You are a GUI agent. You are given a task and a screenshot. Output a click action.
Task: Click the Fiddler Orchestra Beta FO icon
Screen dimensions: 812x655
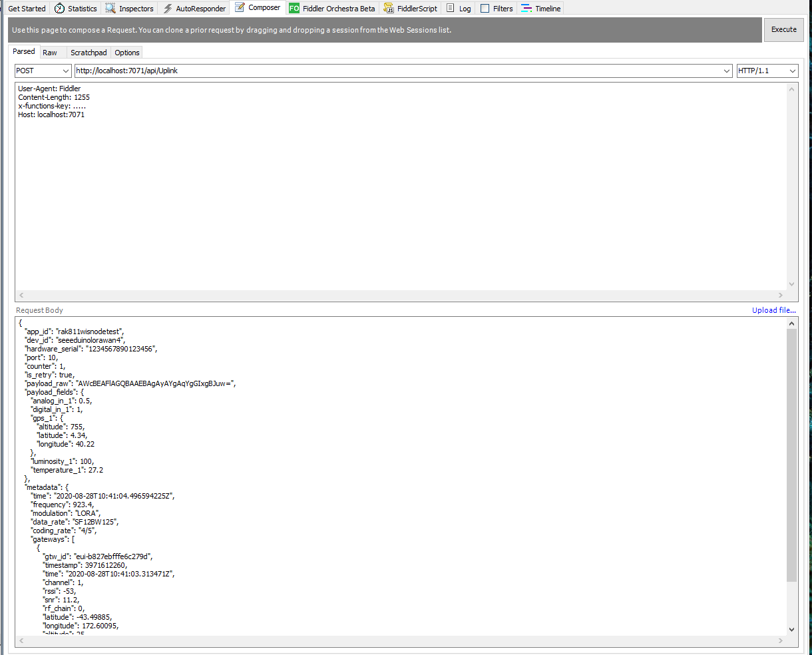point(294,9)
